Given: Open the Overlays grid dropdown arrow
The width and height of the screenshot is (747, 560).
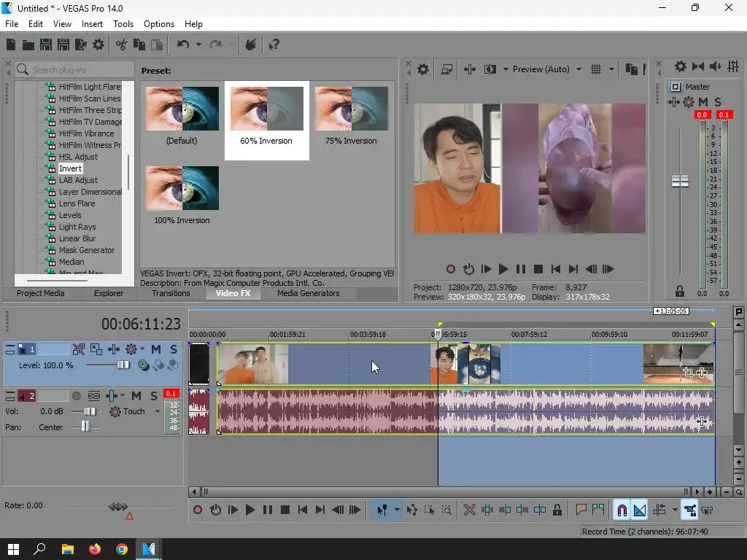Looking at the screenshot, I should click(x=611, y=69).
